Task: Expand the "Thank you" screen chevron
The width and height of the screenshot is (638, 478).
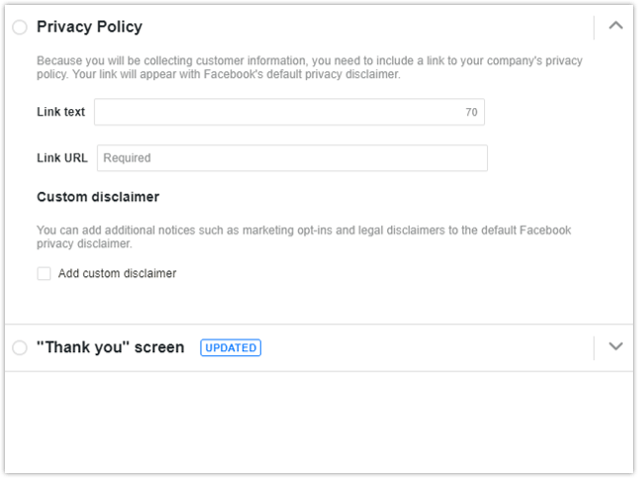Action: tap(615, 347)
